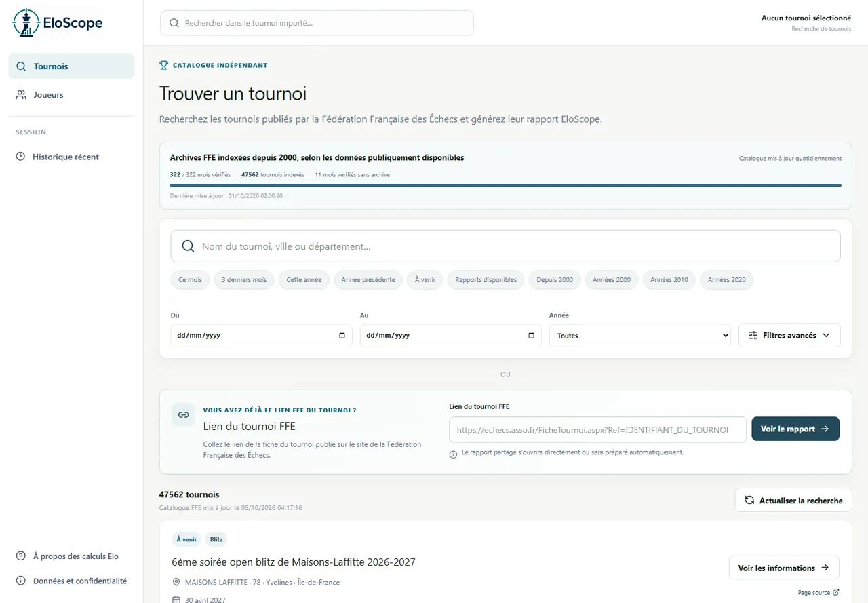Focus the Nom du tournoi, ville search field
Image resolution: width=868 pixels, height=603 pixels.
[505, 246]
